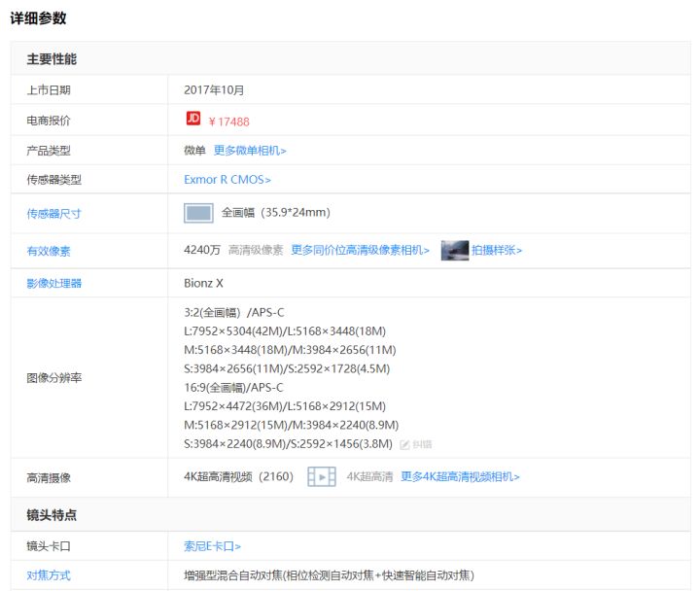Click the 纠错 edit pencil icon
The width and height of the screenshot is (700, 591).
coord(404,444)
